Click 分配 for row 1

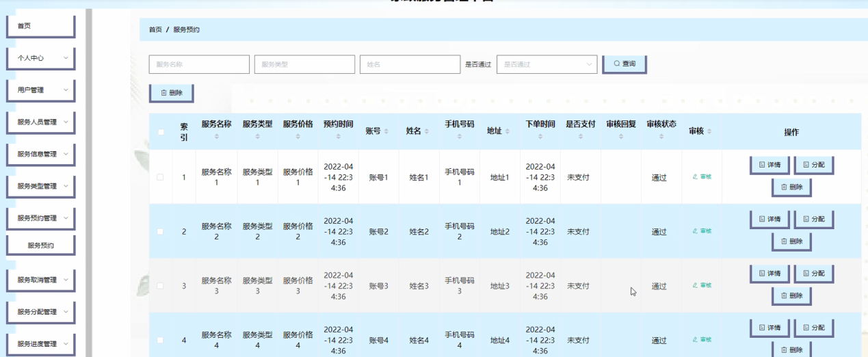813,165
